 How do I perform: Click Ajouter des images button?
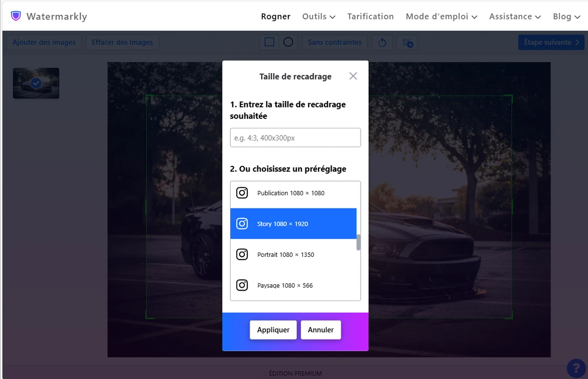click(44, 42)
